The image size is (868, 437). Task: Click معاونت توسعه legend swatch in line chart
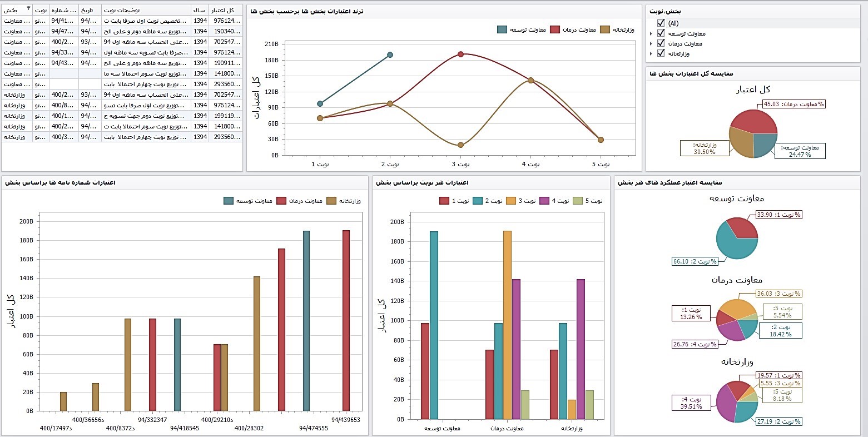point(502,29)
